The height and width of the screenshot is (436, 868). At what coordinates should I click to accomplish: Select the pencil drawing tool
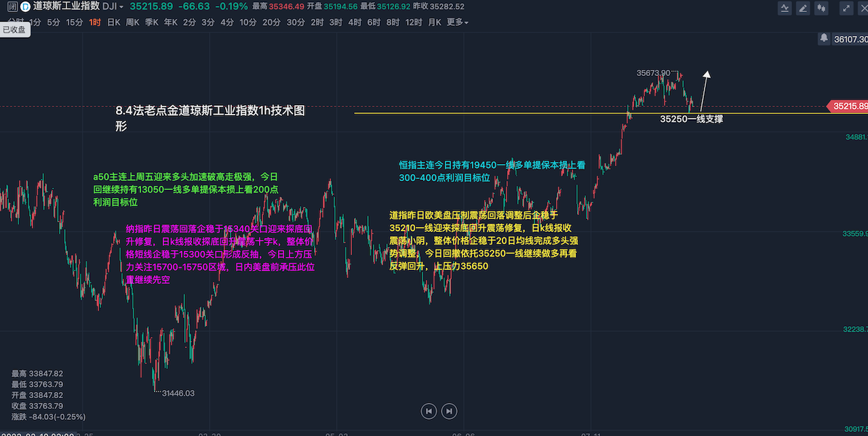804,9
